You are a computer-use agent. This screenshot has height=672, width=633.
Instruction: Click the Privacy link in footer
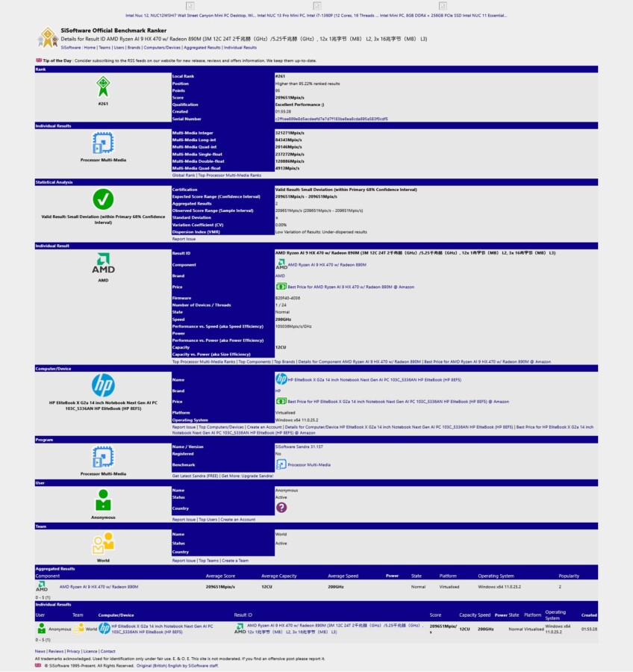point(73,651)
